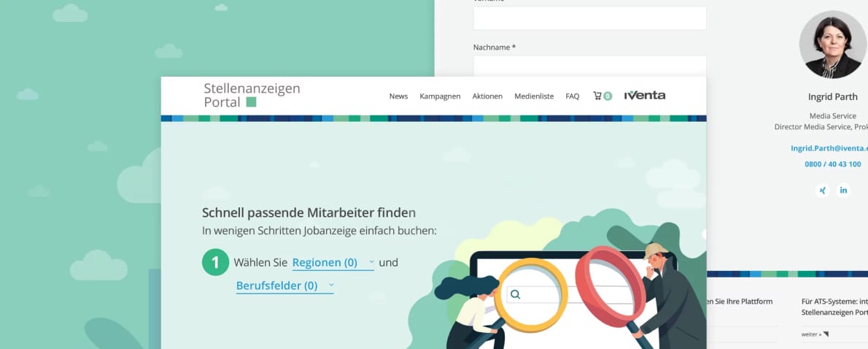Click the Ingrid.Parth@iventa email link
The height and width of the screenshot is (349, 868).
[829, 147]
